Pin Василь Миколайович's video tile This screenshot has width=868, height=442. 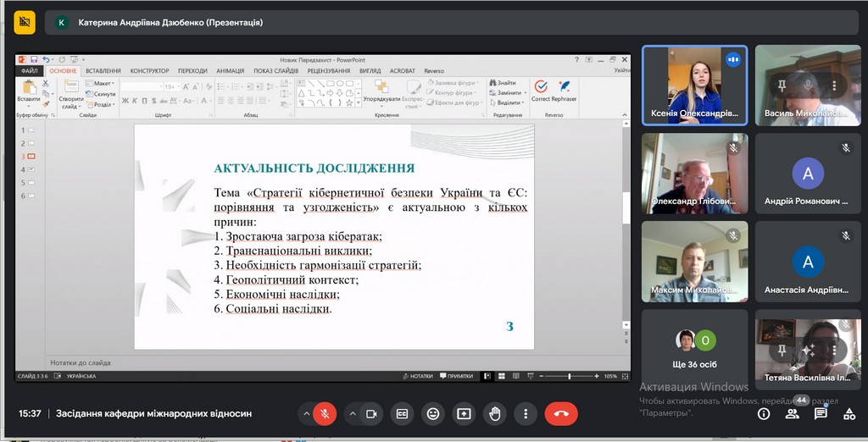[782, 85]
